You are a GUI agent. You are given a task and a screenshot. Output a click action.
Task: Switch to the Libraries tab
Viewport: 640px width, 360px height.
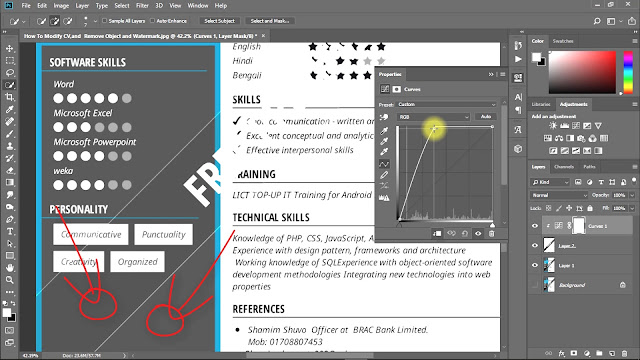[x=541, y=104]
